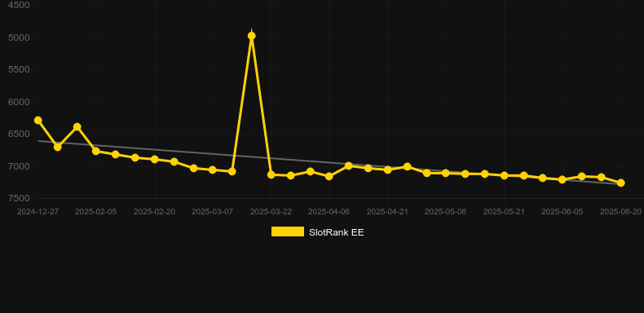Click the 7000 y-axis label

pos(19,166)
